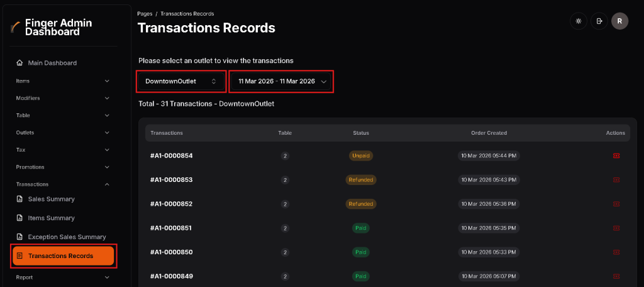Click the Refunded status badge on #A1-0000852
644x287 pixels.
pyautogui.click(x=361, y=204)
